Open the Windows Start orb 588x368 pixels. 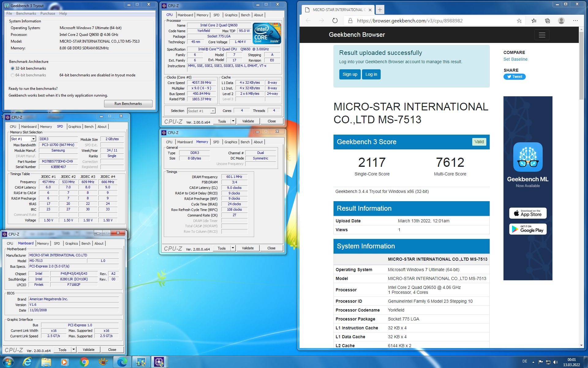point(8,362)
